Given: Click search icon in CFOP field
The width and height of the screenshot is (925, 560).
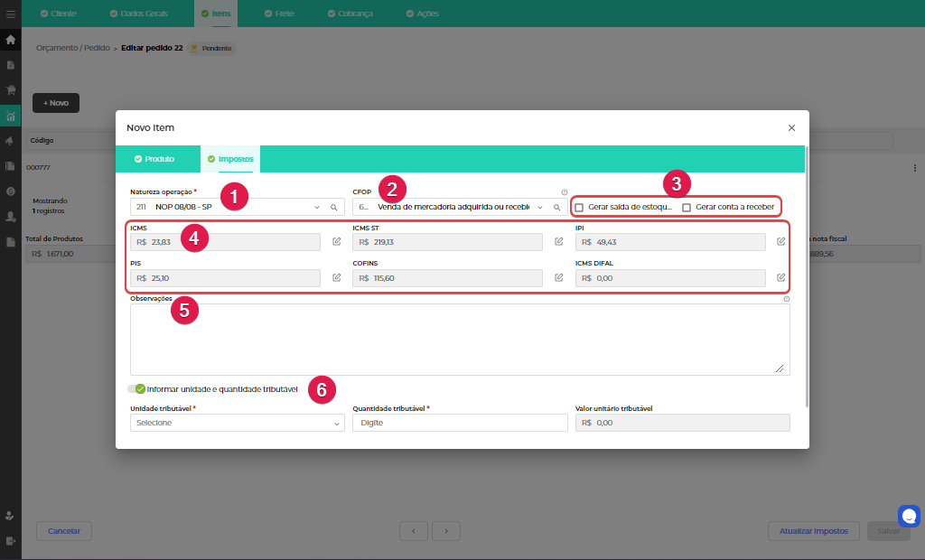Looking at the screenshot, I should click(557, 207).
